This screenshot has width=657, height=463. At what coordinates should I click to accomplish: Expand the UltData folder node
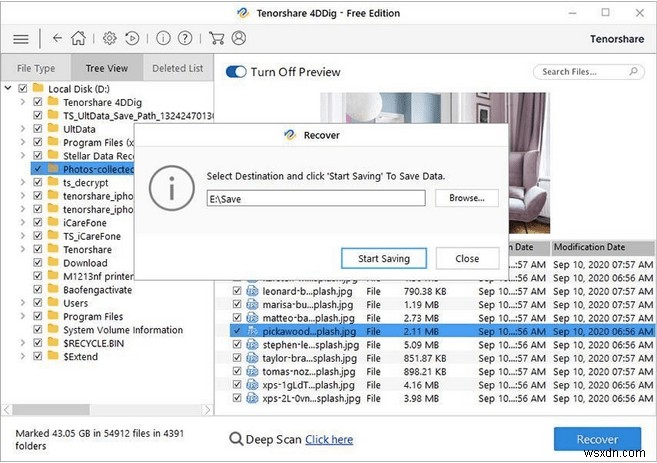(23, 129)
